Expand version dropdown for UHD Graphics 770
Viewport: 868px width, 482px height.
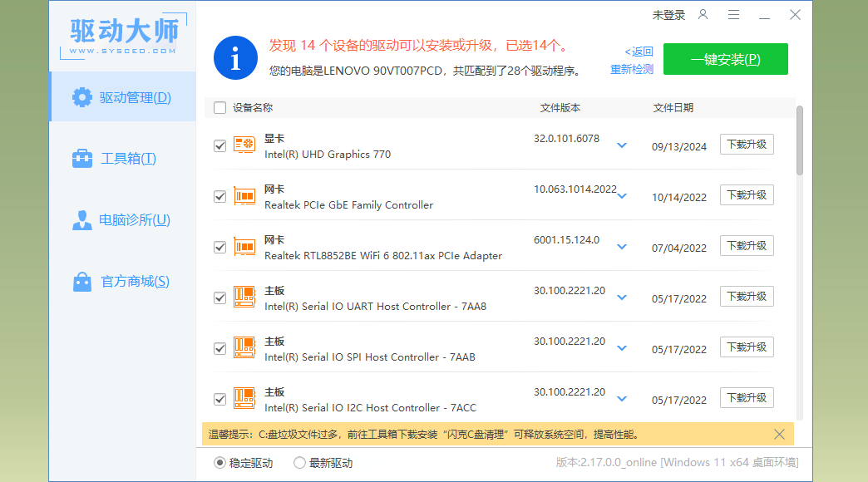pyautogui.click(x=622, y=145)
